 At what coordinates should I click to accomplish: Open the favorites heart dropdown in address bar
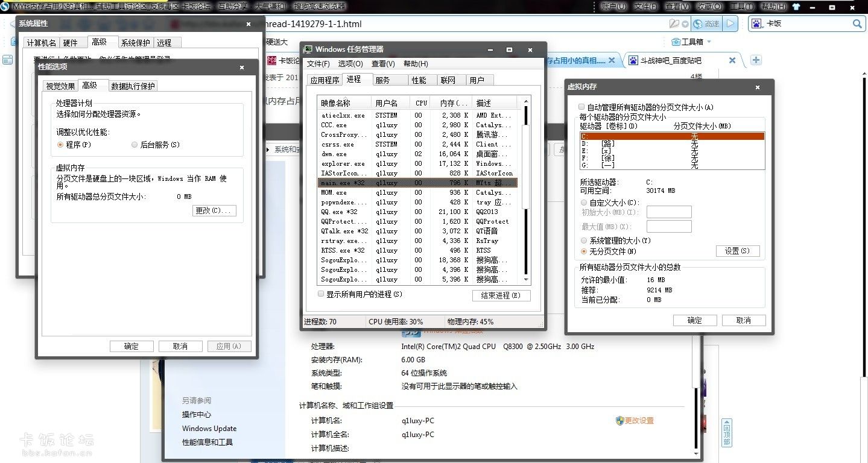click(x=685, y=24)
